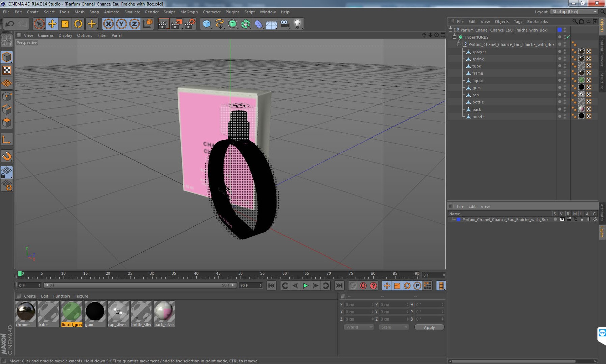This screenshot has width=606, height=364.
Task: Toggle the X axis lock
Action: click(108, 24)
